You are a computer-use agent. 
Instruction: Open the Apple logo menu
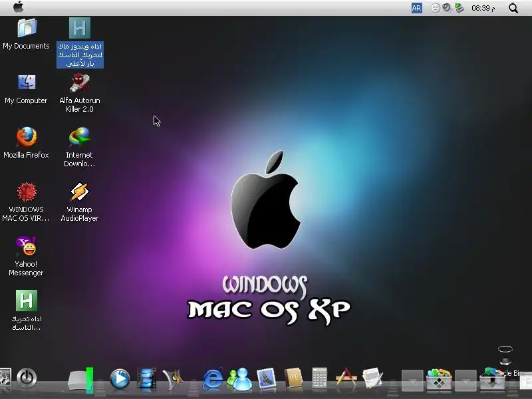point(19,7)
